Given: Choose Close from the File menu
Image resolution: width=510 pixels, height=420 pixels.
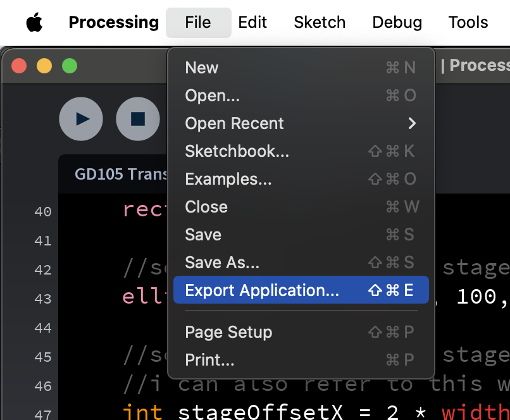Looking at the screenshot, I should click(x=301, y=207).
